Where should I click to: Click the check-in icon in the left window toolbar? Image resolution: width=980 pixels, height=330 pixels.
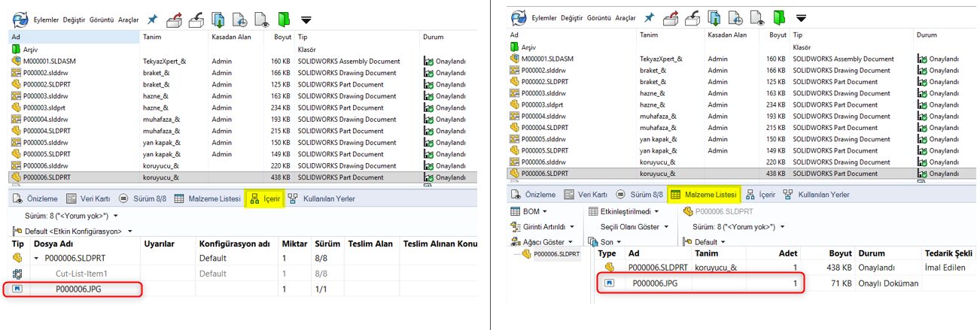[196, 18]
